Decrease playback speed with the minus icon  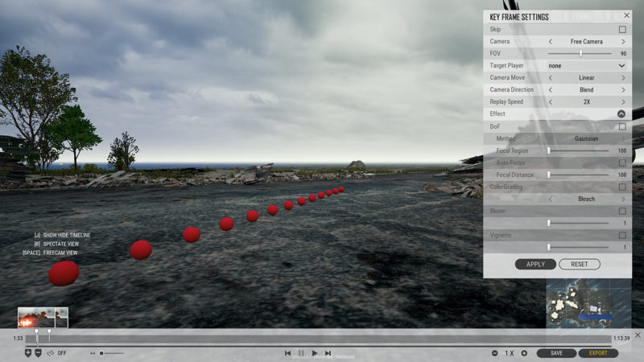[x=494, y=353]
